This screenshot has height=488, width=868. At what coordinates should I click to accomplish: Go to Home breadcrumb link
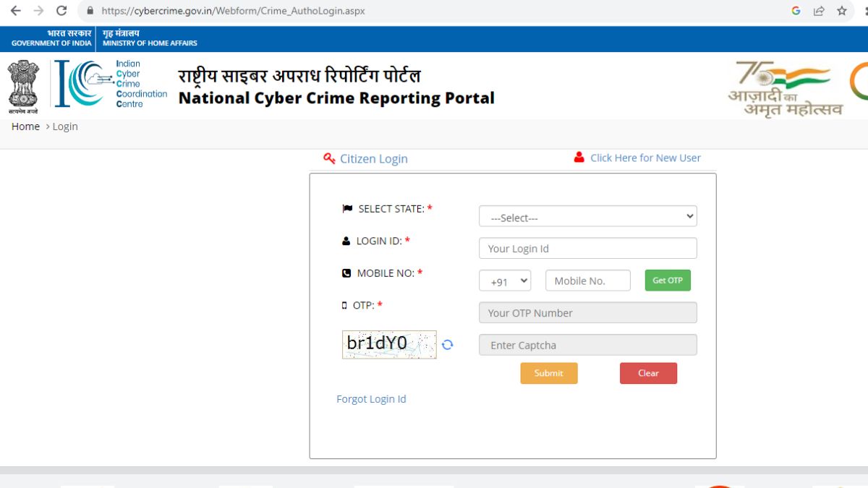(25, 127)
